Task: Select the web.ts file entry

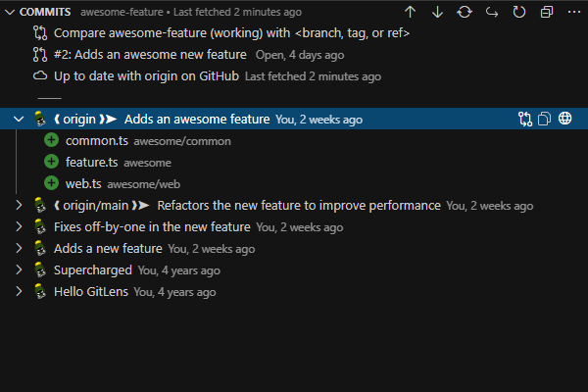Action: (x=83, y=184)
